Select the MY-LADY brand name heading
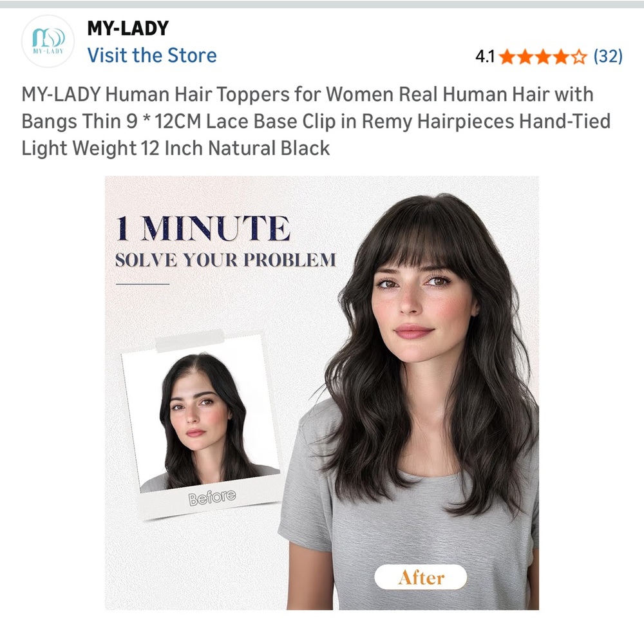The width and height of the screenshot is (644, 644). (128, 28)
